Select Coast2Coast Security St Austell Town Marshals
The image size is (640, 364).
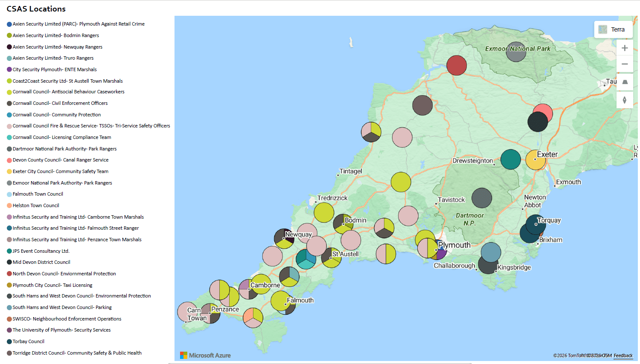click(67, 81)
